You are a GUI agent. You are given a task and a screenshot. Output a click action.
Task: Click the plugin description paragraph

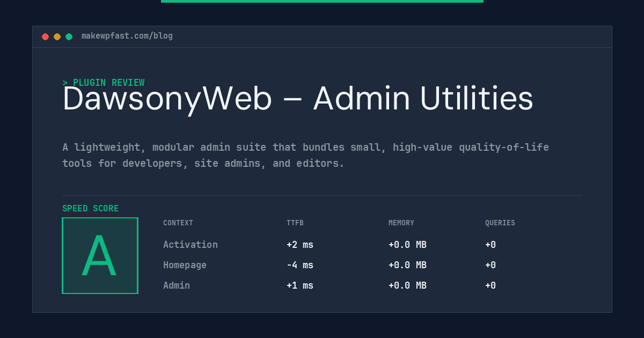coord(305,155)
